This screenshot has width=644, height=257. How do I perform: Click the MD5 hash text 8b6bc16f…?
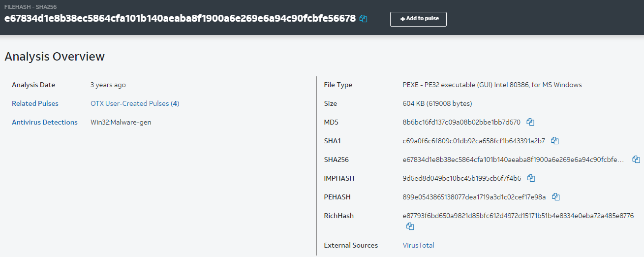click(x=461, y=122)
